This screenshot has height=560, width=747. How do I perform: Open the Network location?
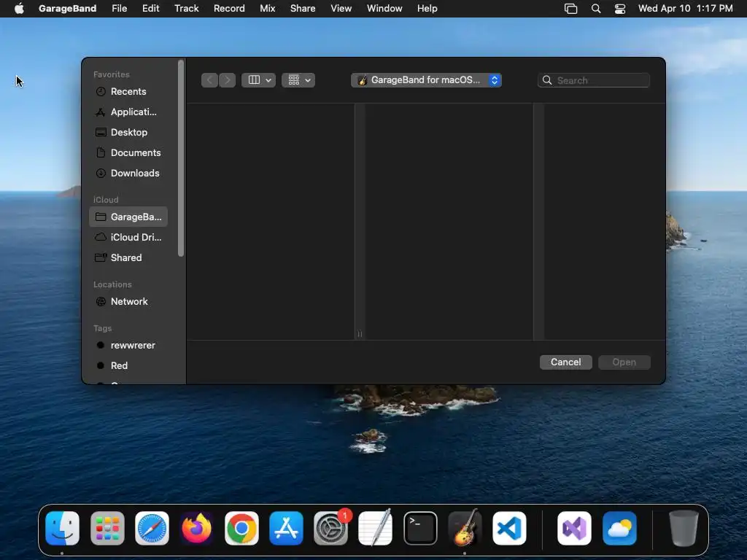tap(128, 301)
